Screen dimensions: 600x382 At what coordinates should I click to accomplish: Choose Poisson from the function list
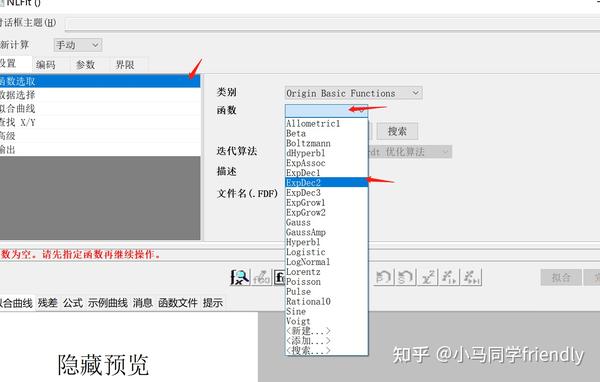326,282
